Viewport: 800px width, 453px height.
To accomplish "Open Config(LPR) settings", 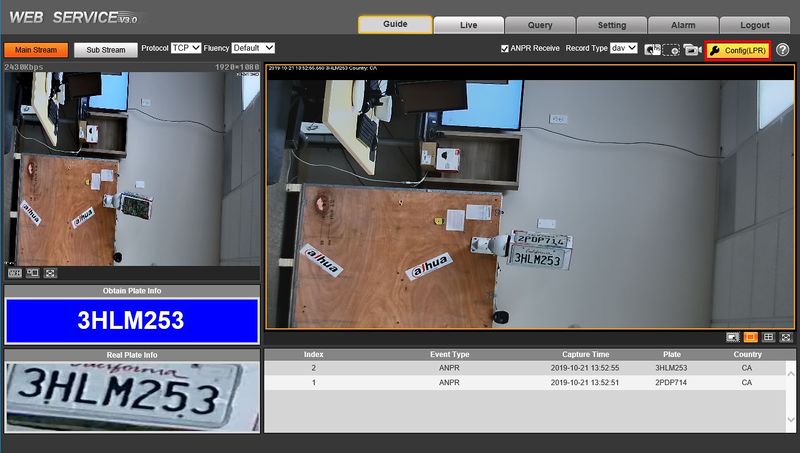I will click(738, 51).
